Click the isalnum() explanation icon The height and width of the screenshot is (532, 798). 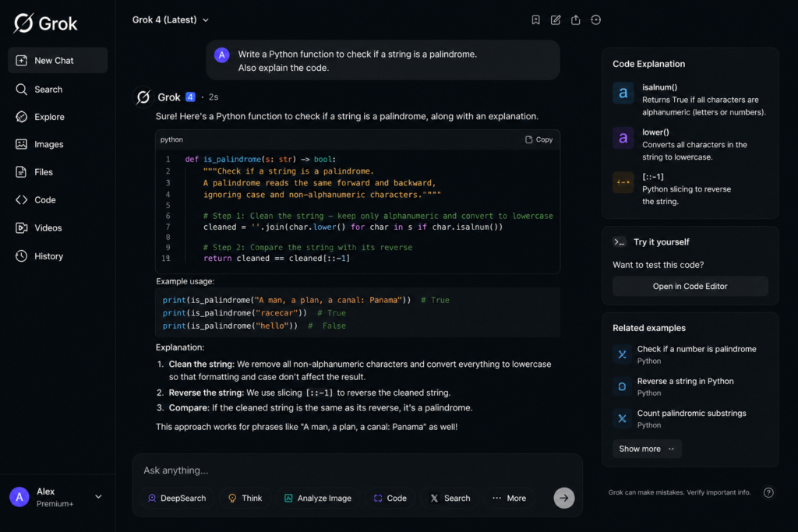[x=623, y=93]
